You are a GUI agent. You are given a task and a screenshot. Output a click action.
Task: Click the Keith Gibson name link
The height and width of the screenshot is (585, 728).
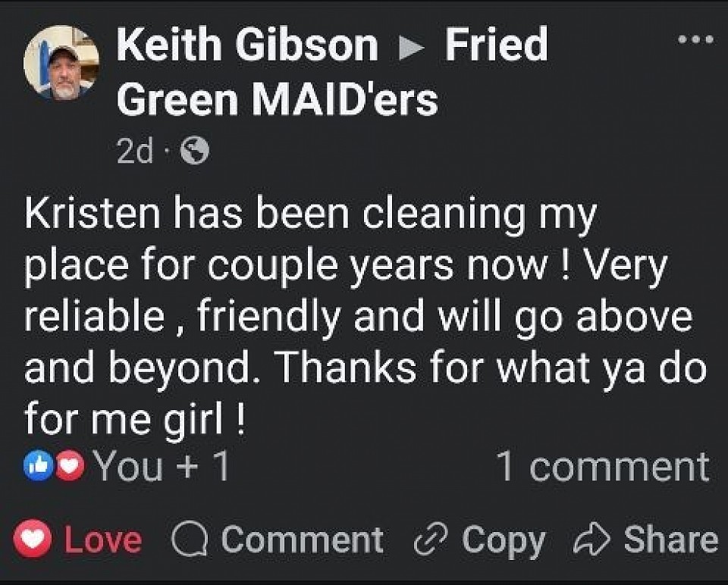(x=246, y=45)
